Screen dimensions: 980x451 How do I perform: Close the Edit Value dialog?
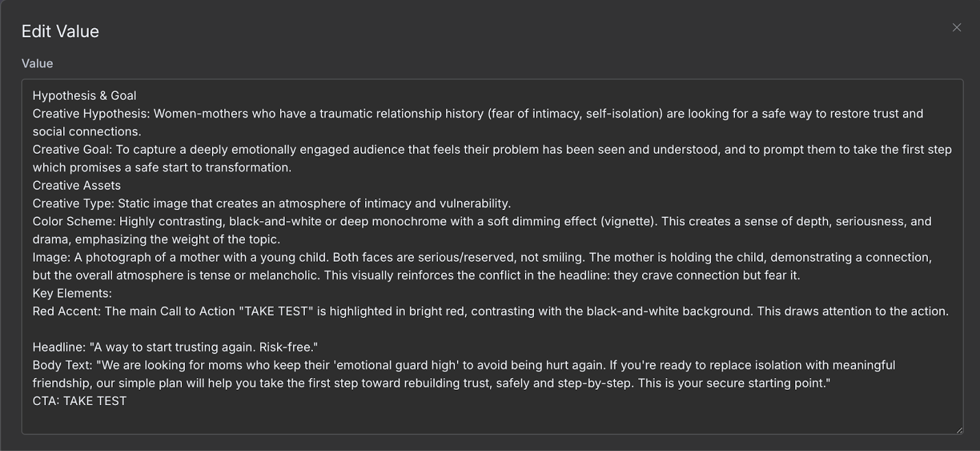pyautogui.click(x=957, y=28)
